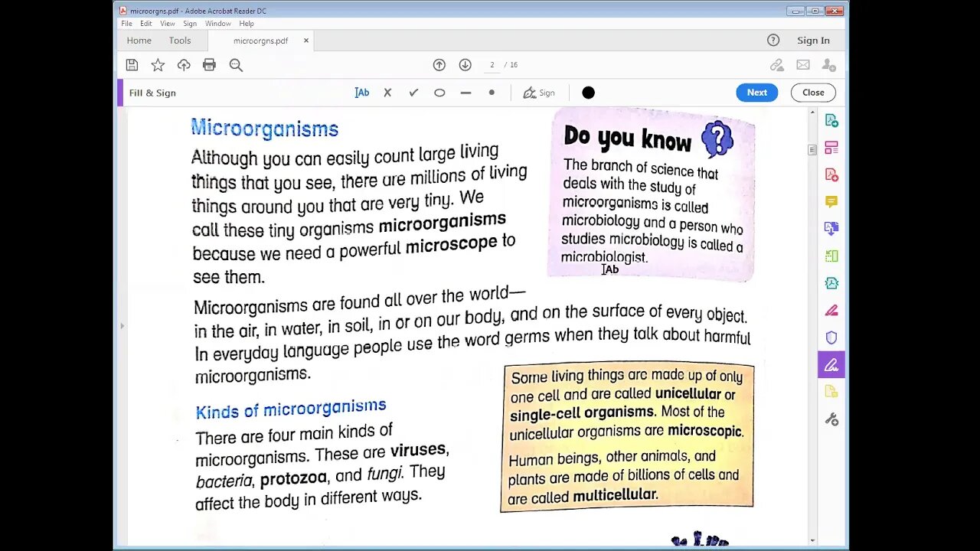Screen dimensions: 980x551
Task: Send file by email envelope icon
Action: point(802,65)
